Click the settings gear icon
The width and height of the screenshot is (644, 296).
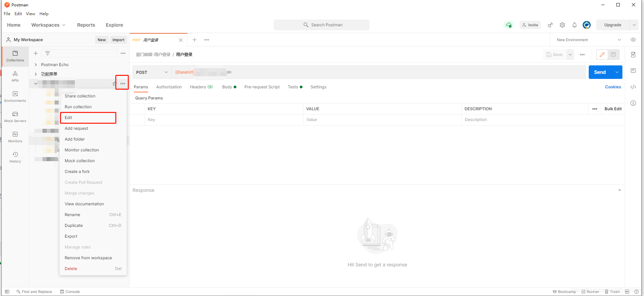[x=562, y=25]
